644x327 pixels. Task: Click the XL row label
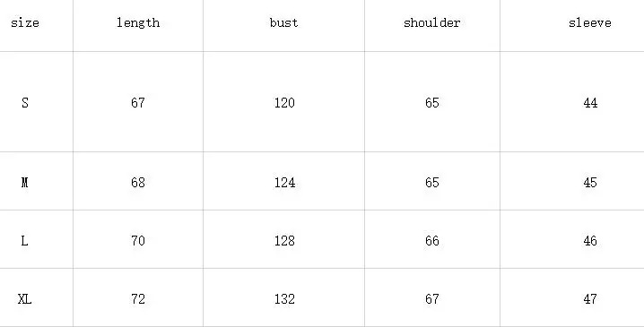(x=24, y=299)
